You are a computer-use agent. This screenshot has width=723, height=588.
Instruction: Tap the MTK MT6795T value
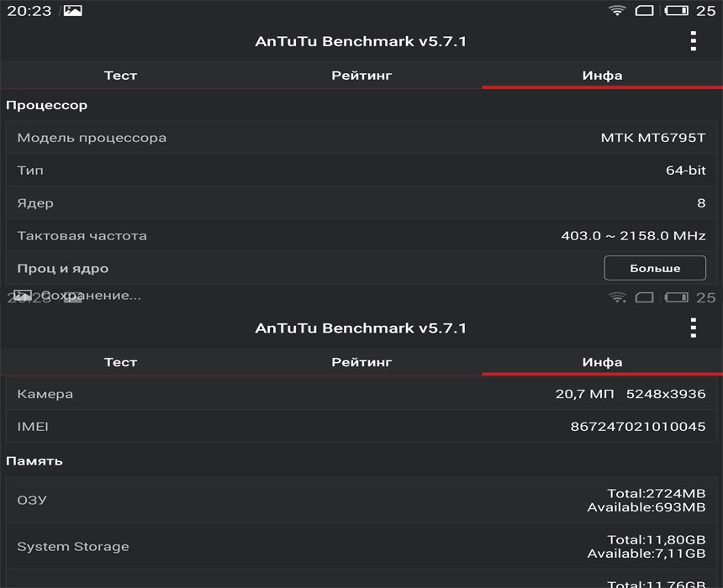[653, 137]
